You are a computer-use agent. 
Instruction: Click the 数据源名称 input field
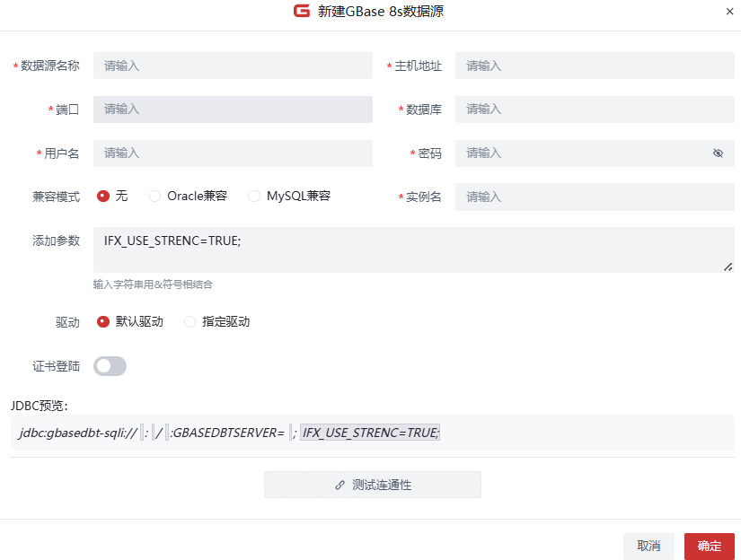pyautogui.click(x=233, y=66)
